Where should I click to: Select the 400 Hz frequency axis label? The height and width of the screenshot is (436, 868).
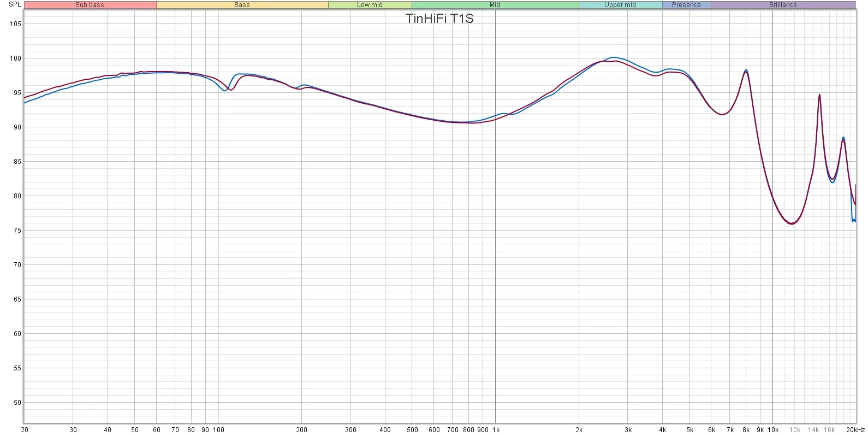(x=385, y=430)
